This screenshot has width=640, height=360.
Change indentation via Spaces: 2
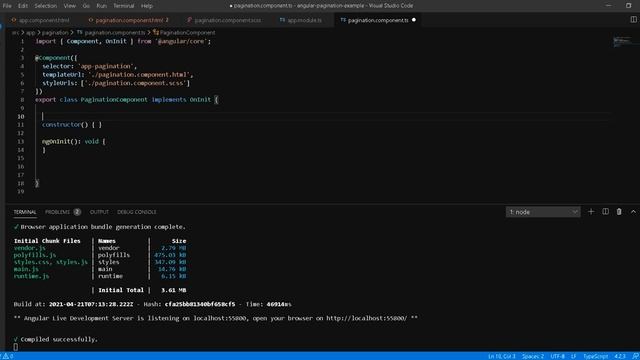[x=533, y=356]
